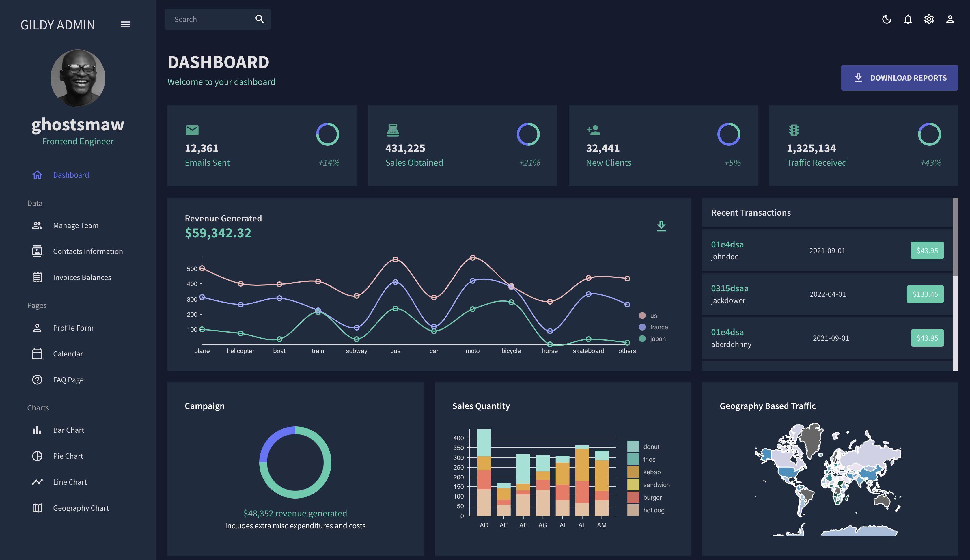Click the envelope icon on Emails Sent card
Image resolution: width=970 pixels, height=560 pixels.
point(192,130)
